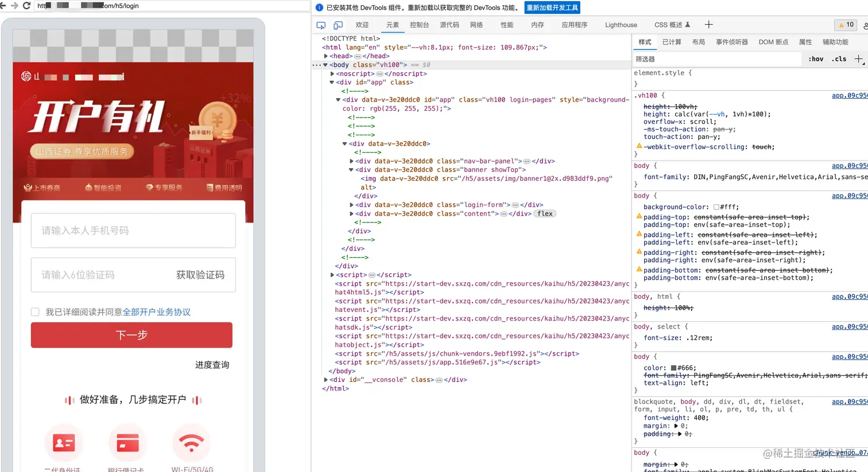
Task: Tick the agreement checkbox
Action: [35, 312]
